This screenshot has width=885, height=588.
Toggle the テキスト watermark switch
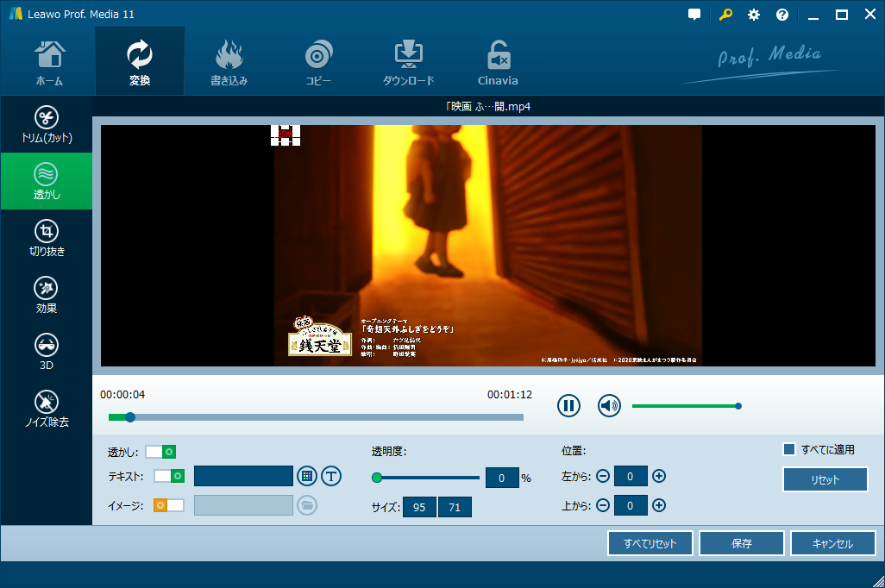point(169,476)
